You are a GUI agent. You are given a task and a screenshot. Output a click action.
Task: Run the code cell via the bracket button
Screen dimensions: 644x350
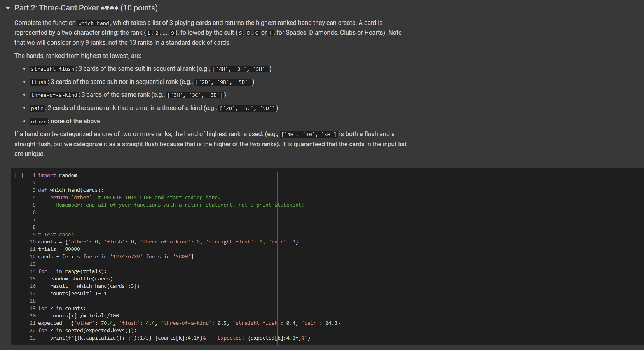pyautogui.click(x=19, y=175)
